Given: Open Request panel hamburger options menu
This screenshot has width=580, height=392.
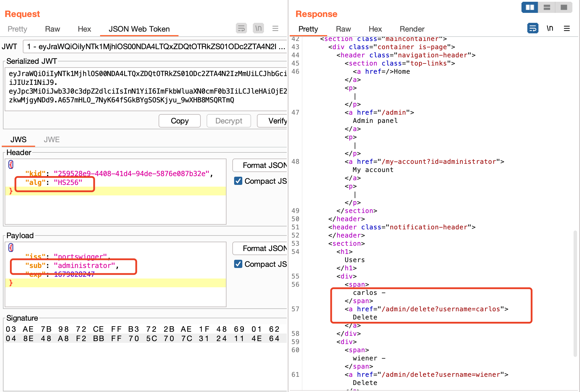Looking at the screenshot, I should tap(275, 28).
